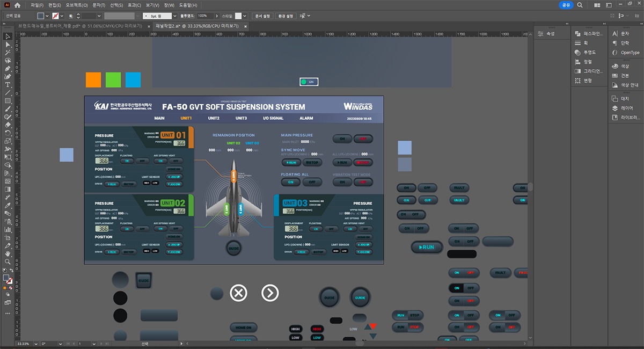Click the round GUIDE button below the jet
644x349 pixels.
(x=233, y=249)
